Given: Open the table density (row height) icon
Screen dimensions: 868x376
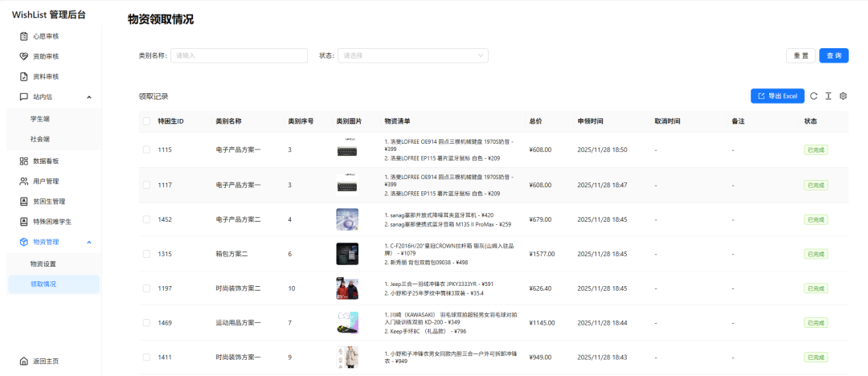Looking at the screenshot, I should pos(828,96).
